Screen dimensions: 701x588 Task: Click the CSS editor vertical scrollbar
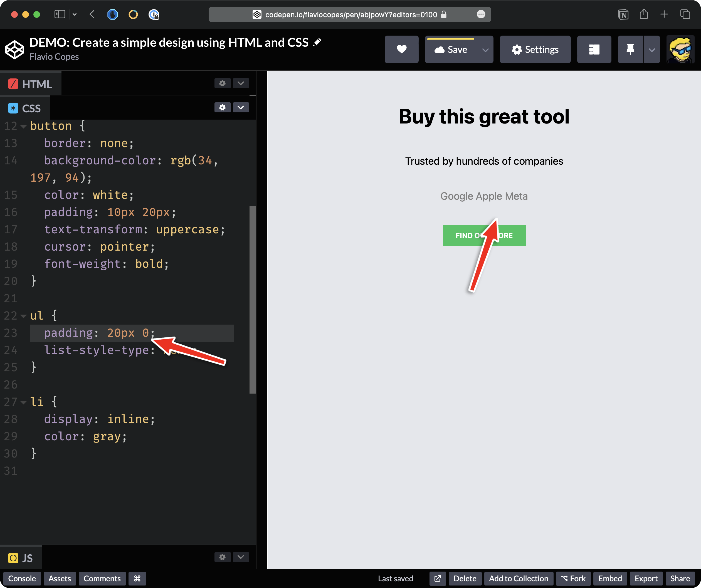coord(253,300)
